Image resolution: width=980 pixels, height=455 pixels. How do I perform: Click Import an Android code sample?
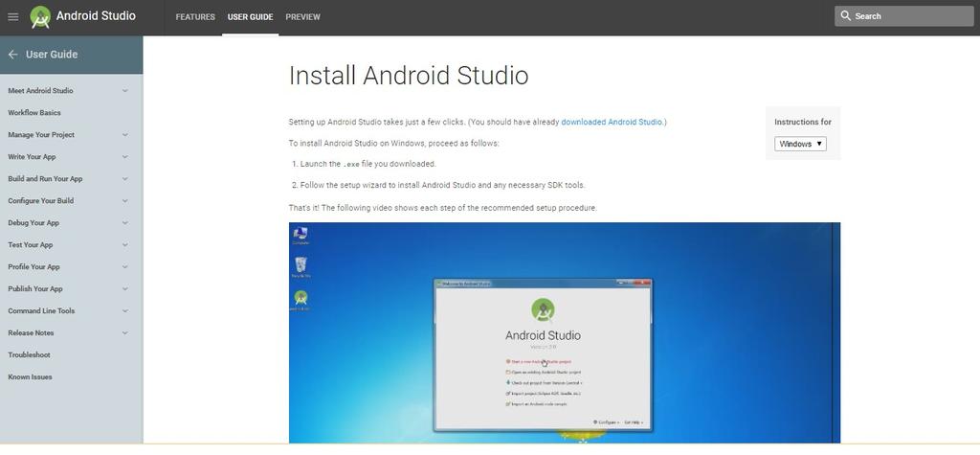coord(536,404)
